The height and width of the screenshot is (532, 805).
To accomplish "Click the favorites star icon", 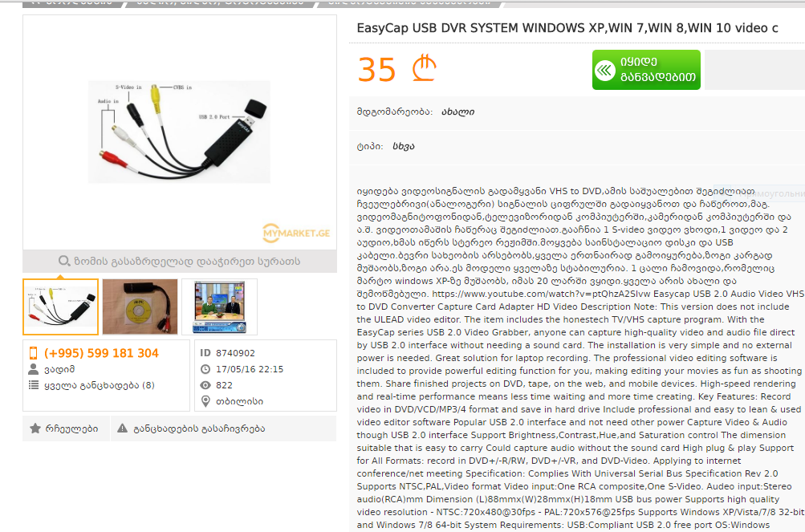I will (35, 428).
